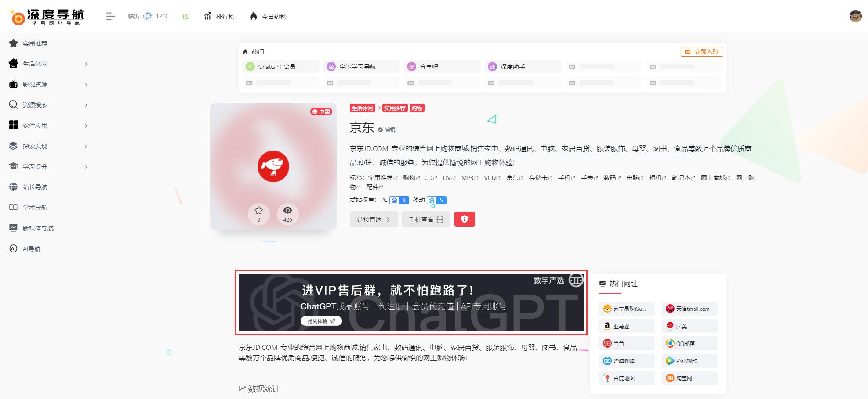Expand the 资源搜索 sidebar chevron
This screenshot has height=399, width=868.
(86, 105)
